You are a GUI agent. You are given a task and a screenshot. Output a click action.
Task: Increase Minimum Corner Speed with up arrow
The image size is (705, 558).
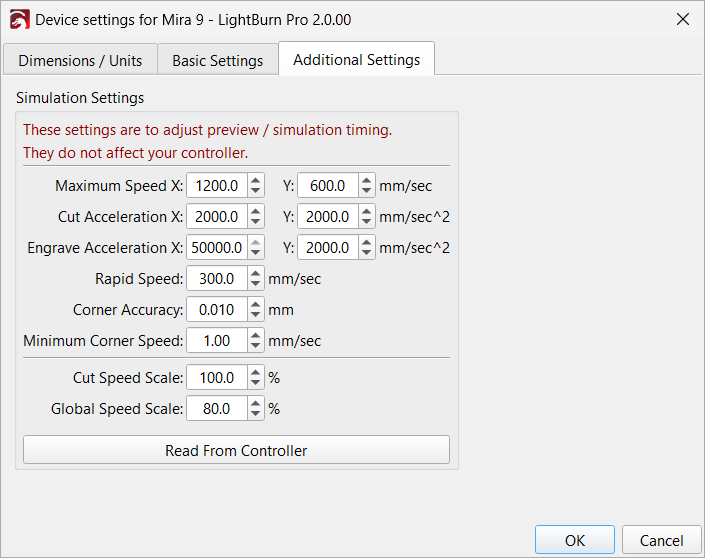pyautogui.click(x=256, y=336)
